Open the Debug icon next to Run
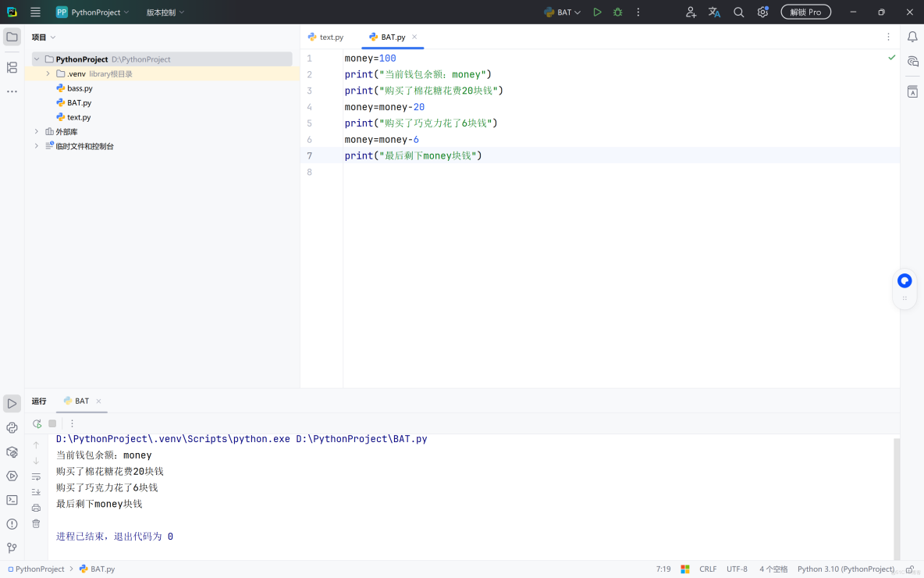 (x=617, y=12)
